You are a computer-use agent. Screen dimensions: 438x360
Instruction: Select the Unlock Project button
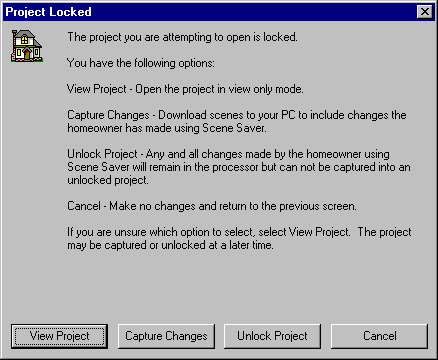click(272, 336)
